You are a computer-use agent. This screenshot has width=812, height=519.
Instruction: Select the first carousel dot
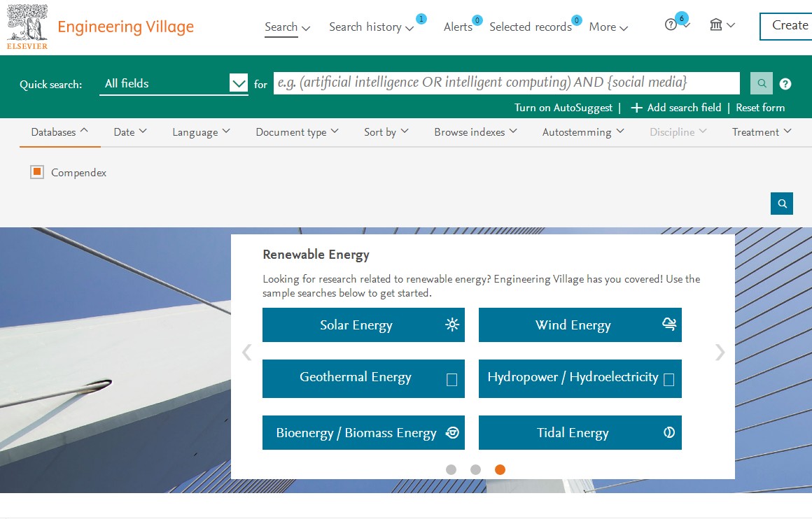click(x=451, y=469)
